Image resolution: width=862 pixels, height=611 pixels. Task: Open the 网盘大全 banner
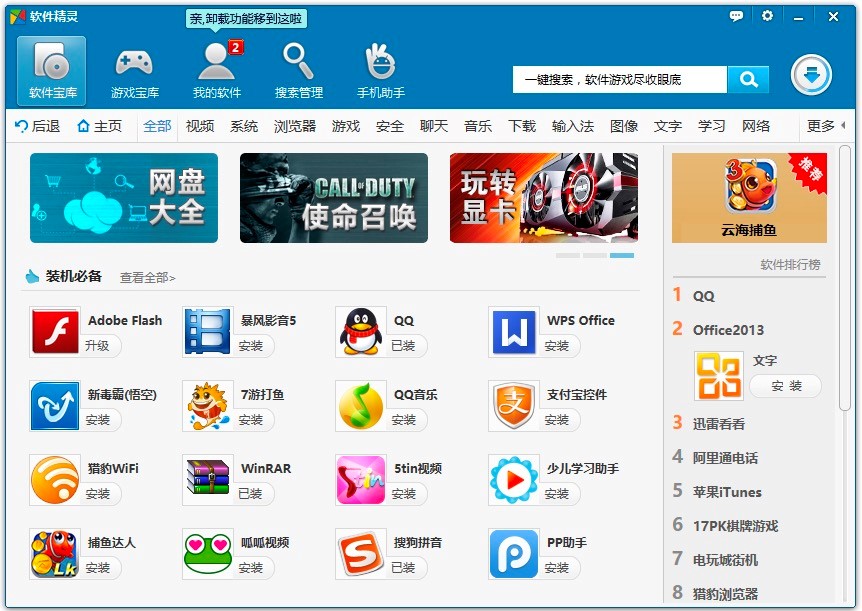tap(124, 198)
